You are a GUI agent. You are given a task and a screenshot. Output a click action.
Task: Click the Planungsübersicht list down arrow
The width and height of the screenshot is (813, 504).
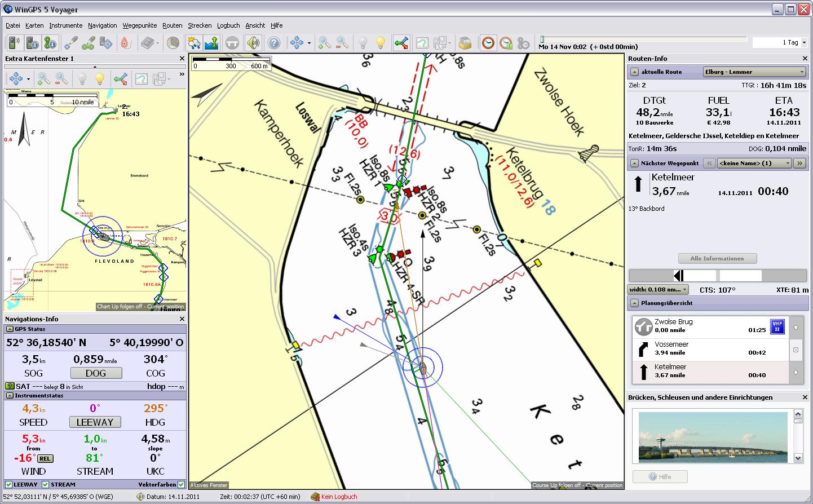(796, 372)
